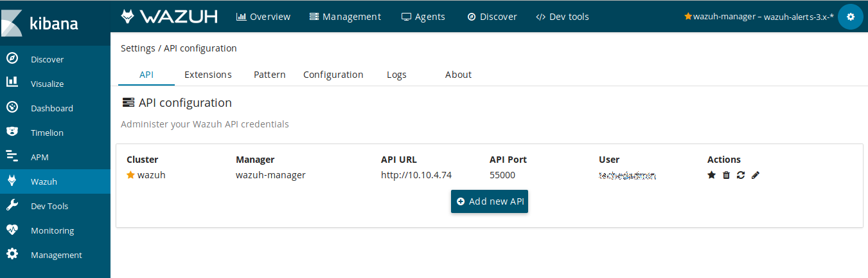Open Dev Tools wrench in the sidebar
The image size is (868, 278).
click(49, 206)
